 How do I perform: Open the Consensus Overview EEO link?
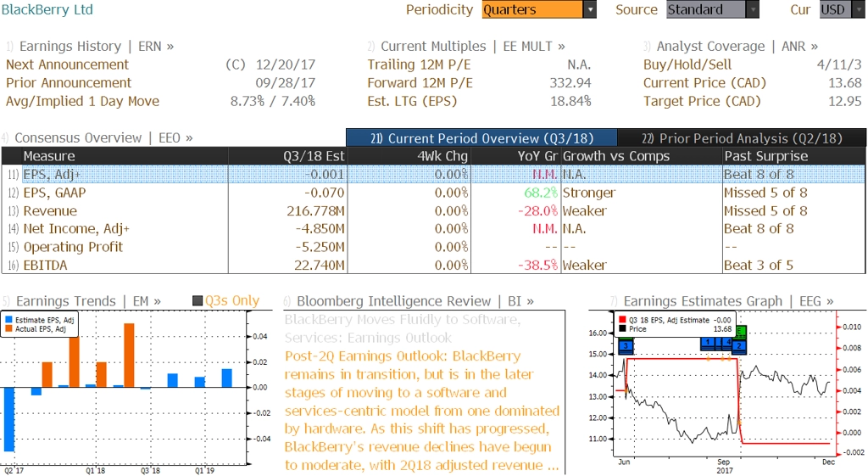click(x=97, y=138)
